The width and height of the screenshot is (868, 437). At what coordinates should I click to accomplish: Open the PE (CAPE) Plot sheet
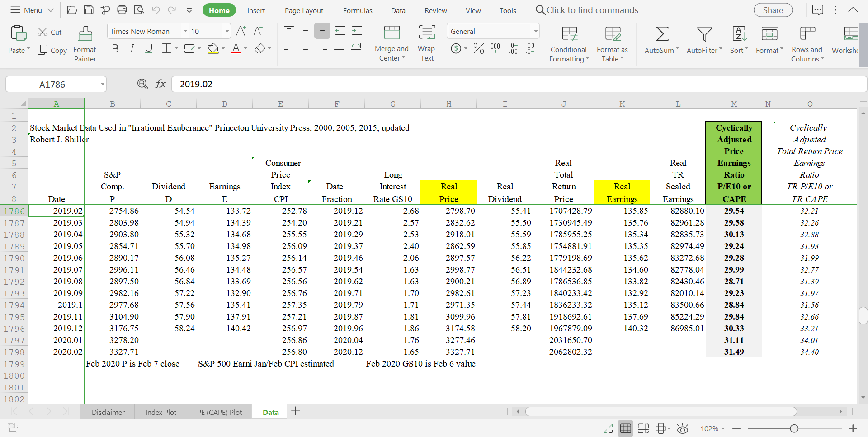[x=219, y=412]
